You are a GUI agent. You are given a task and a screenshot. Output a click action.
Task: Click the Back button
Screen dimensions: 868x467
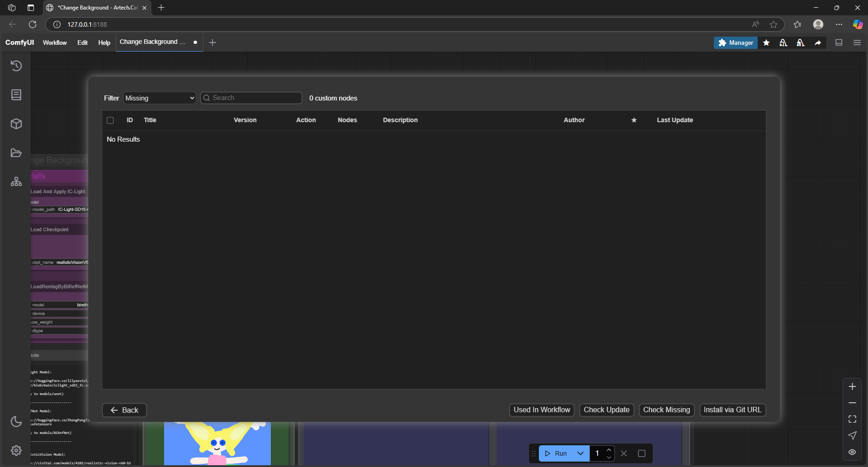(124, 410)
